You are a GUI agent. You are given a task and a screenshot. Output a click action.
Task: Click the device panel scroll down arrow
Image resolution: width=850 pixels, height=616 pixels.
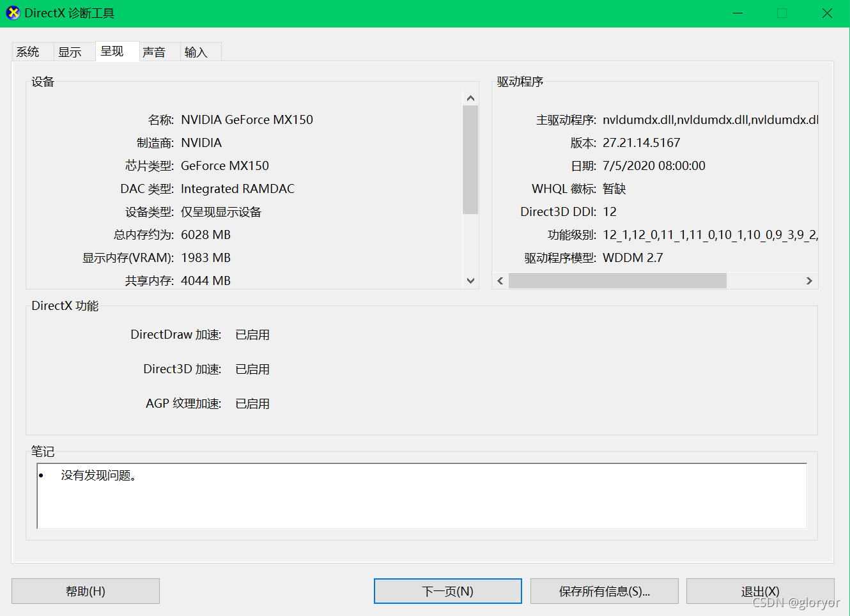[470, 281]
